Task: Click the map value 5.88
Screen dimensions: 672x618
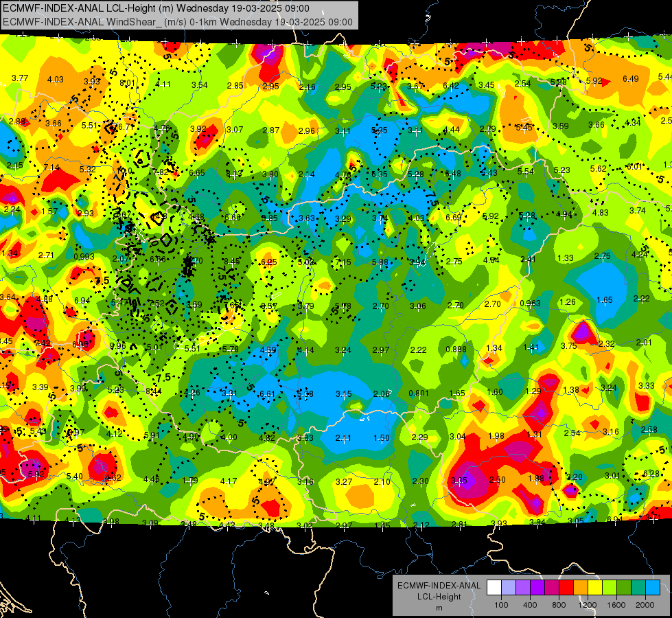Action: point(380,262)
